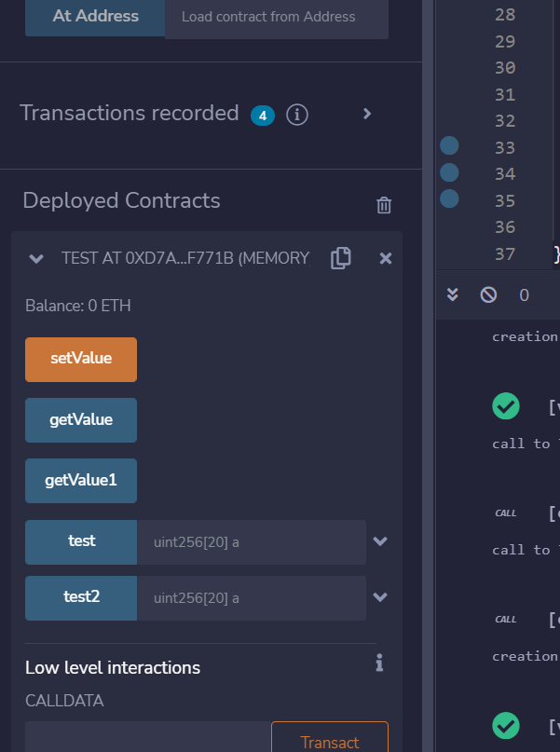
Task: Click info icon beside Transactions recorded
Action: point(297,115)
